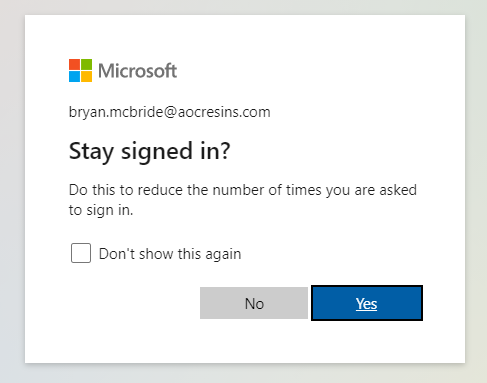Tick the Don't show this again checkbox
Viewport: 487px width, 383px height.
coord(81,253)
